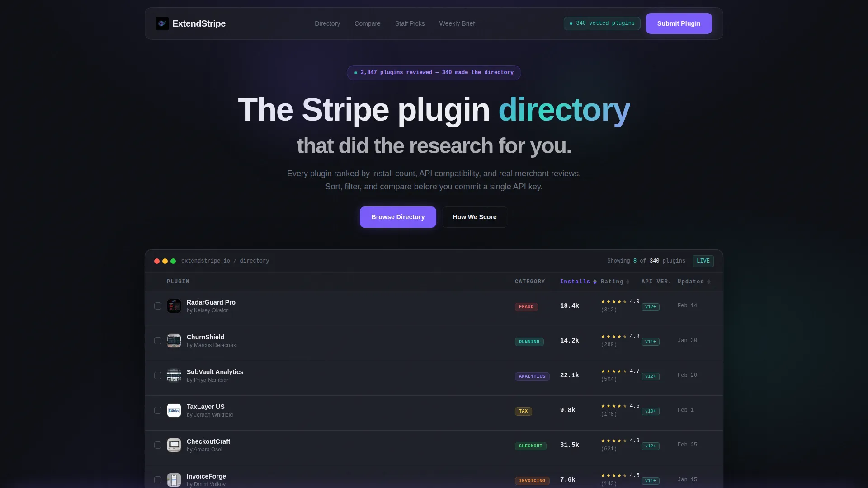868x488 pixels.
Task: Click the plugins reviewed announcement pill
Action: point(434,73)
